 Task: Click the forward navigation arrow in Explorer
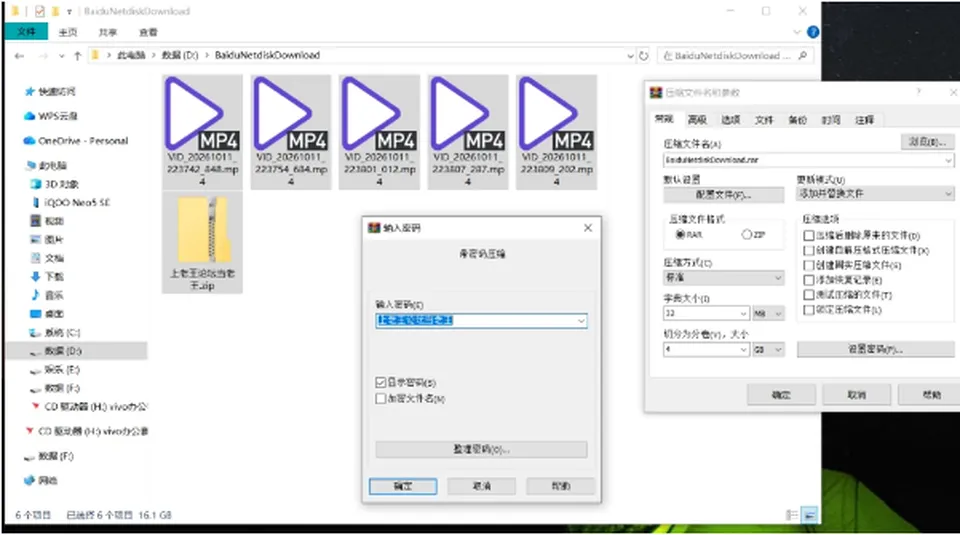(x=43, y=56)
